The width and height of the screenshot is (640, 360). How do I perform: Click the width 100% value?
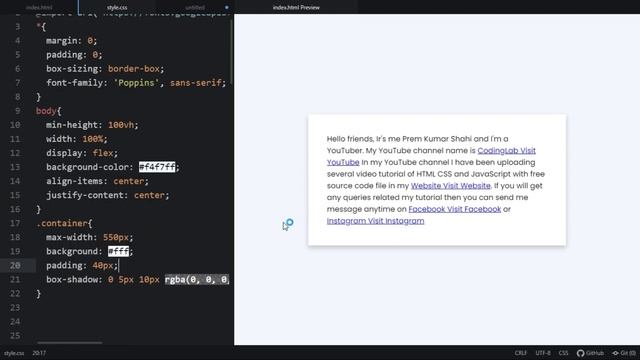[x=92, y=139]
